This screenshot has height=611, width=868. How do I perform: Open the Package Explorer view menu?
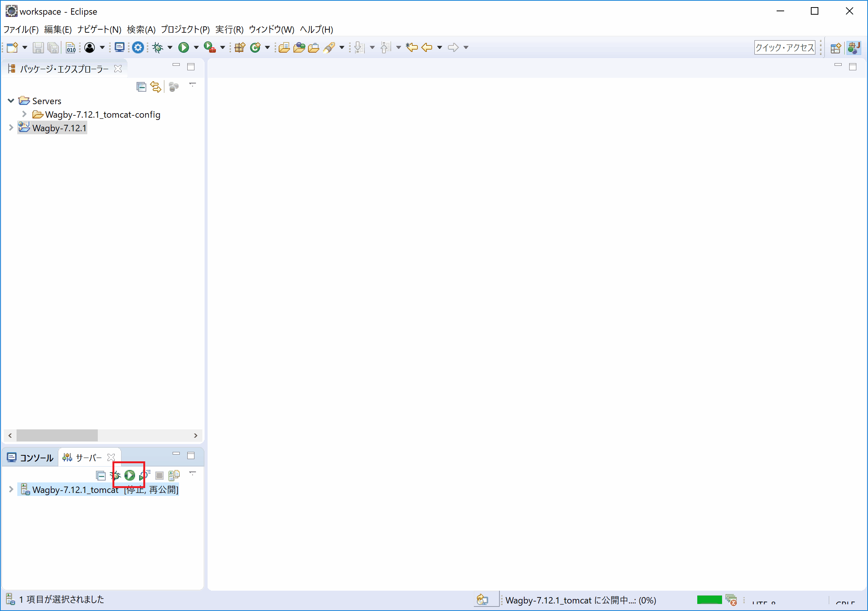193,85
